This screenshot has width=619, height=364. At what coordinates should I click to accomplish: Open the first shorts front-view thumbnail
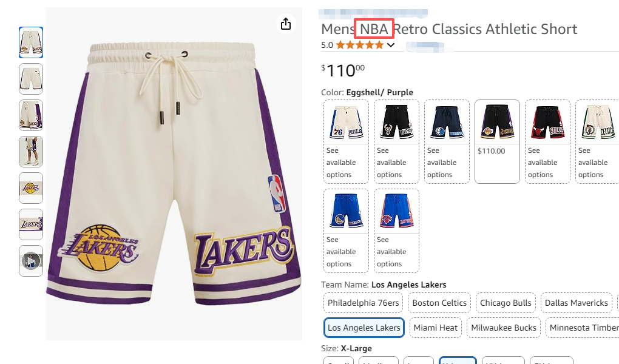[x=31, y=42]
